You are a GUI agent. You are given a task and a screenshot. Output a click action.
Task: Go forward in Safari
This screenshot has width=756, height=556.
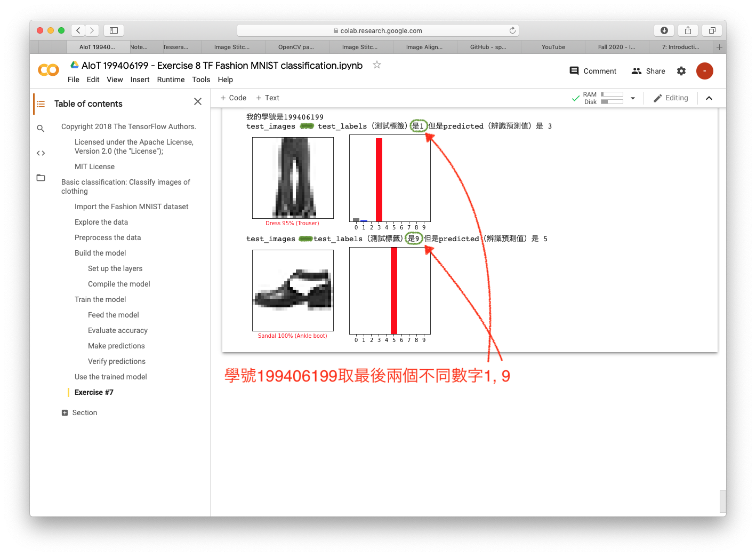point(92,30)
